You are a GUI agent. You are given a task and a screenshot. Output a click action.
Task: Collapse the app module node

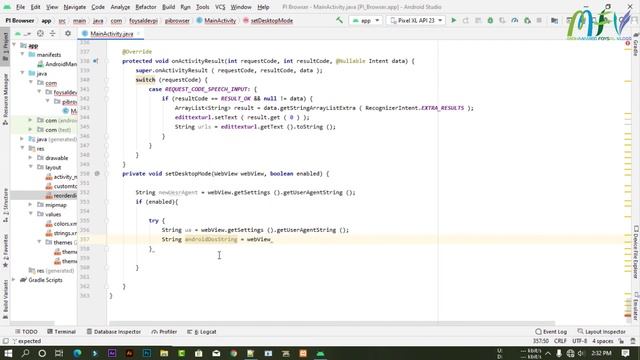click(15, 45)
